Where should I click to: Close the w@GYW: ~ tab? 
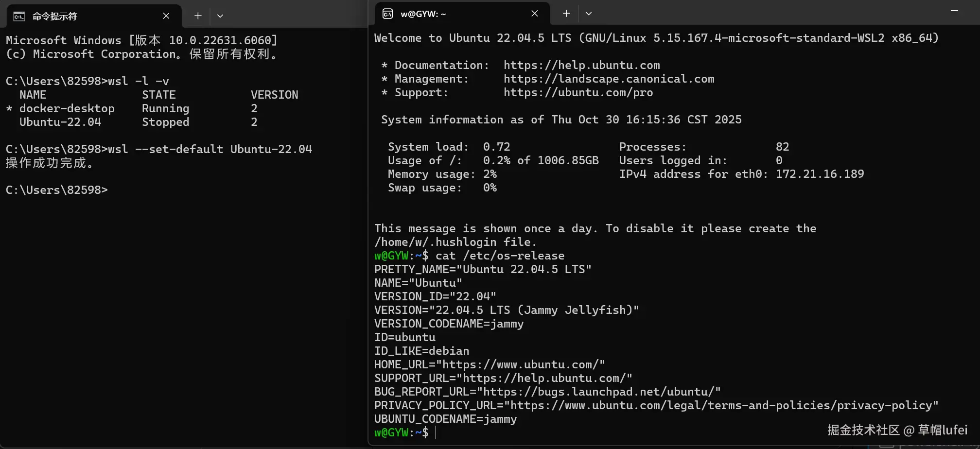[535, 14]
